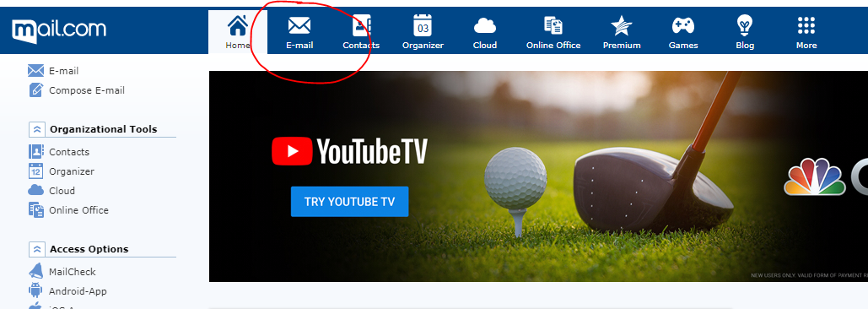
Task: Open the MailCheck link
Action: (72, 272)
